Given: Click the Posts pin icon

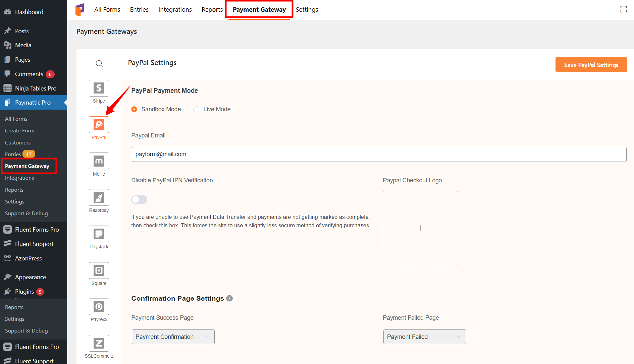Looking at the screenshot, I should (7, 31).
